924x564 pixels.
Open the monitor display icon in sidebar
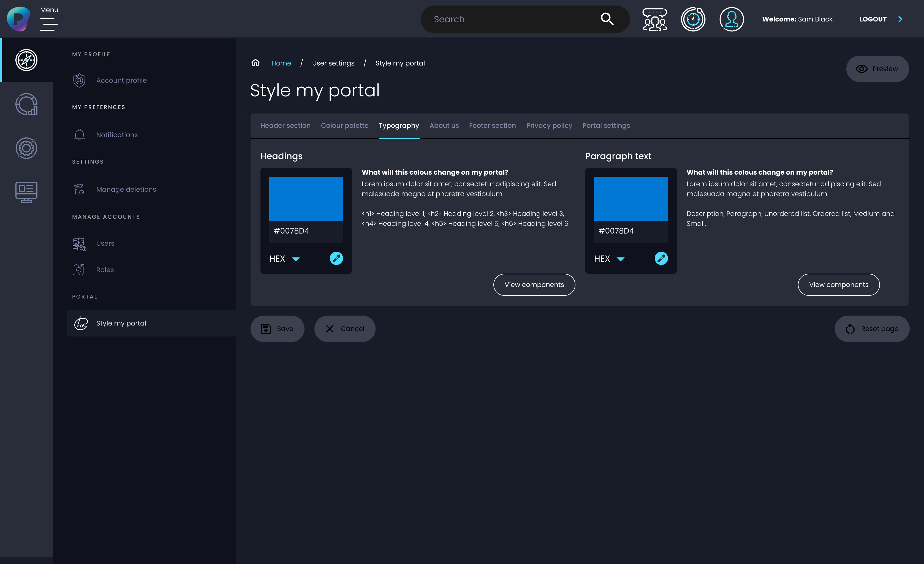coord(26,192)
